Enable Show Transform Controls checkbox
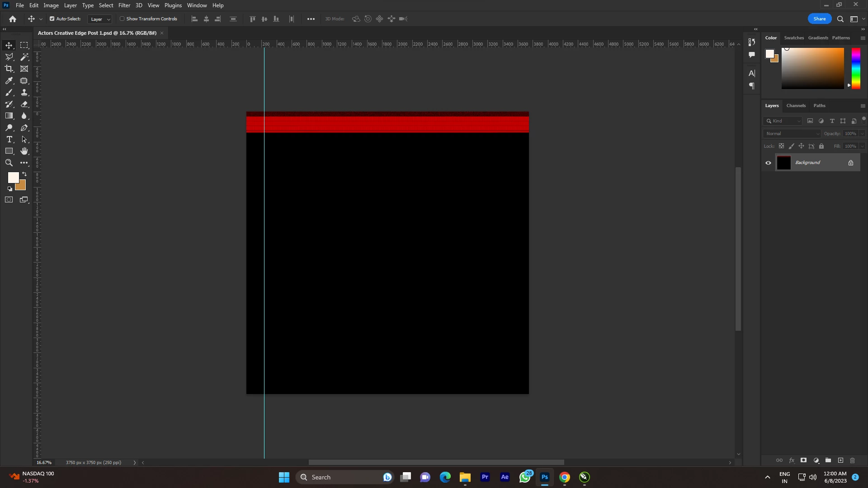The image size is (868, 488). (122, 19)
